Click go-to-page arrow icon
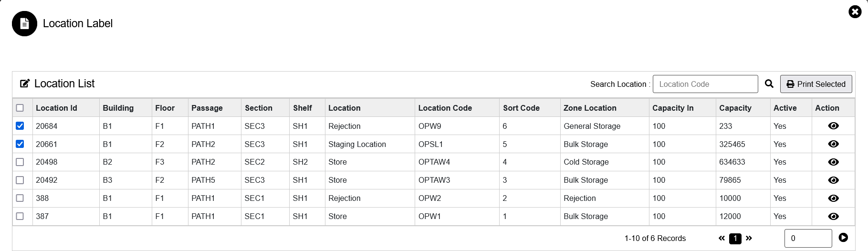Image resolution: width=868 pixels, height=251 pixels. click(x=843, y=238)
